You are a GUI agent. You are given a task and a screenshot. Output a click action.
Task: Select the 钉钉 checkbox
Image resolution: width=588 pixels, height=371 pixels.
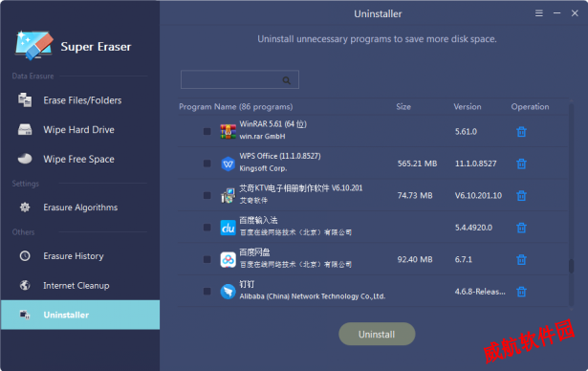[x=207, y=291]
